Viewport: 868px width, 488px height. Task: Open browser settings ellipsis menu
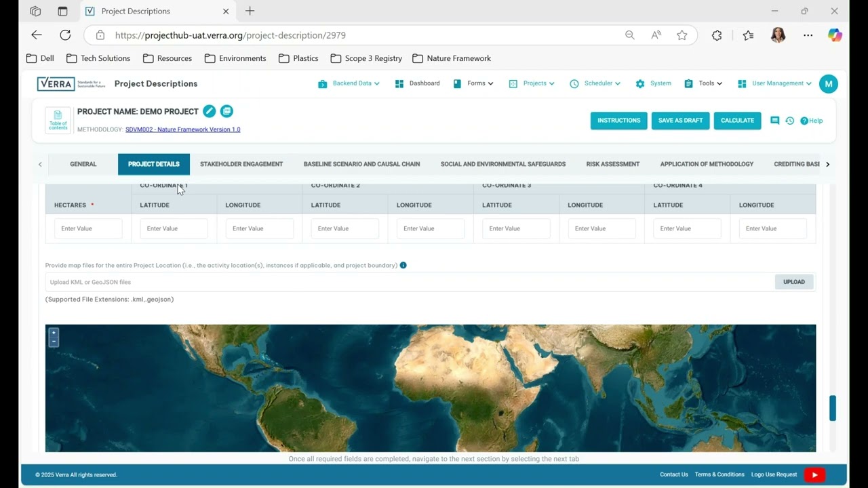tap(808, 35)
